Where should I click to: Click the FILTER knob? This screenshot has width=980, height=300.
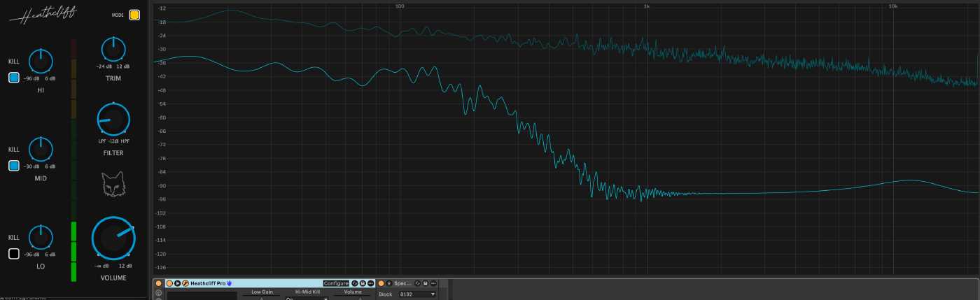pyautogui.click(x=113, y=120)
